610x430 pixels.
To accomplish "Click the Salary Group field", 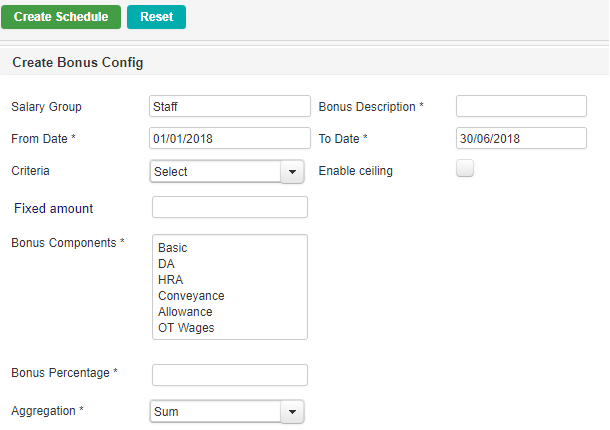I will 230,107.
